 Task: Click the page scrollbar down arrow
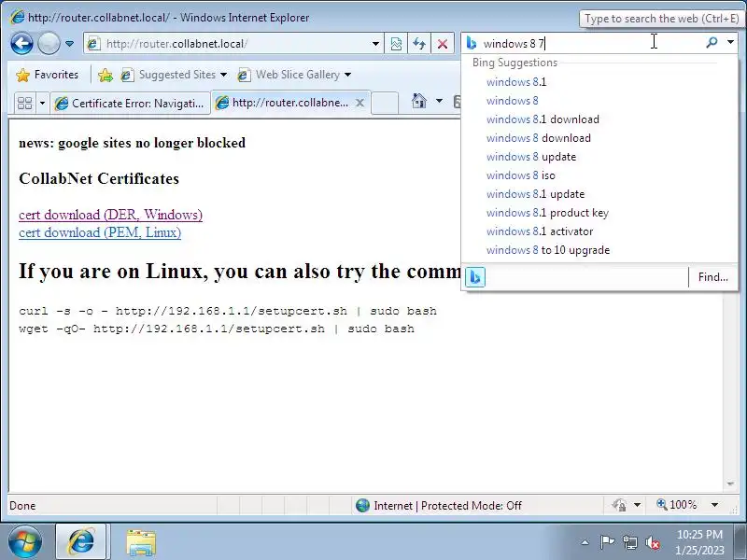(730, 484)
